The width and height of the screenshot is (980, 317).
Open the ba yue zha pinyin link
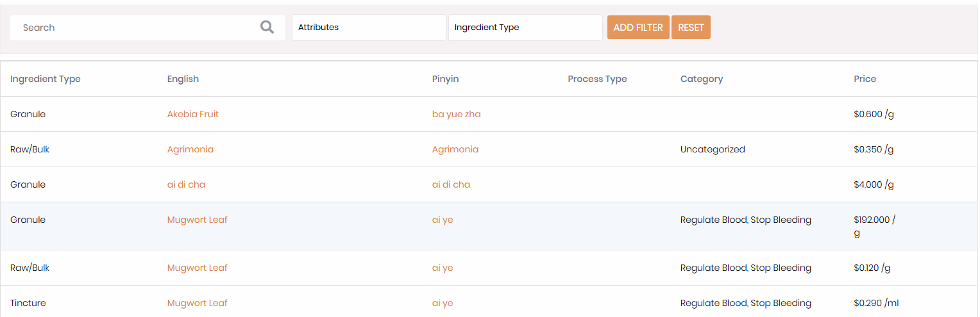pos(456,114)
